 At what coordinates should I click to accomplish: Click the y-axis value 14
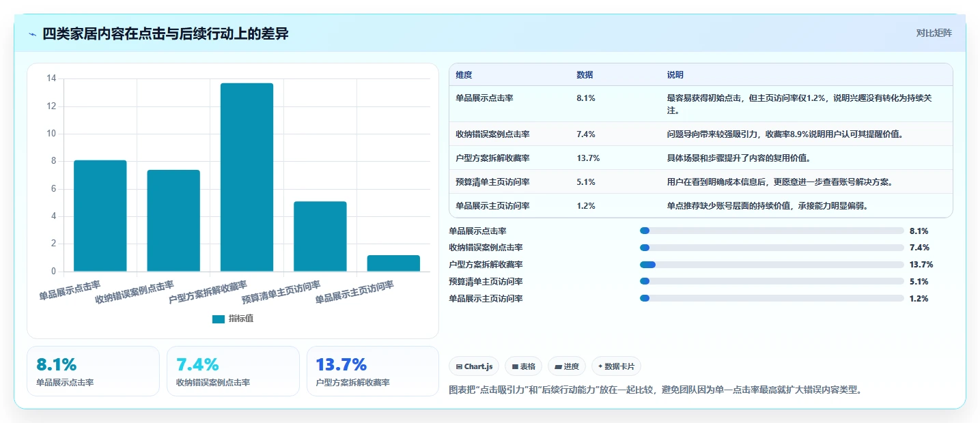pyautogui.click(x=51, y=78)
